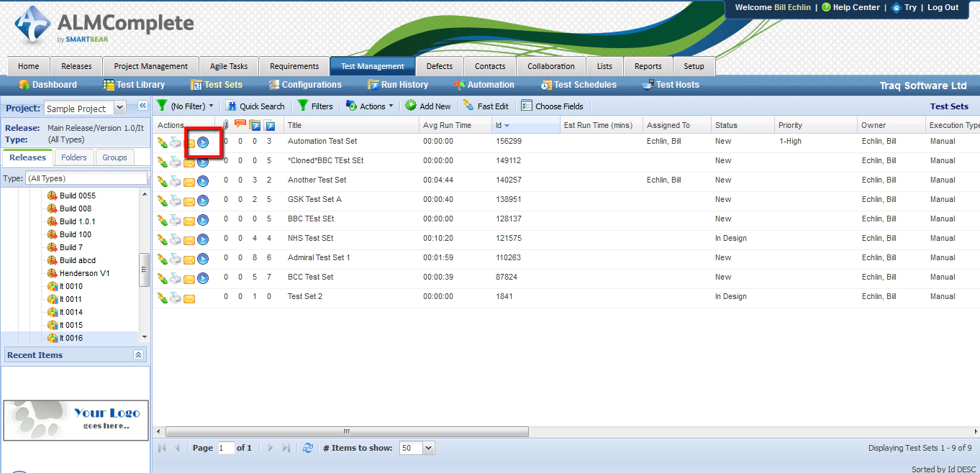Click the horizontal scrollbar below the grid
This screenshot has height=473, width=980.
(346, 431)
